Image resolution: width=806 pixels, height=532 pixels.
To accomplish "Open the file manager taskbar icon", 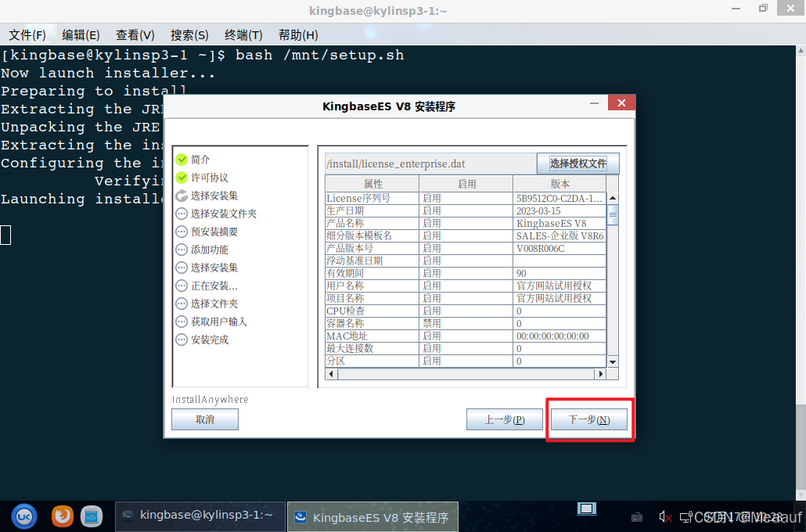I will (x=92, y=516).
